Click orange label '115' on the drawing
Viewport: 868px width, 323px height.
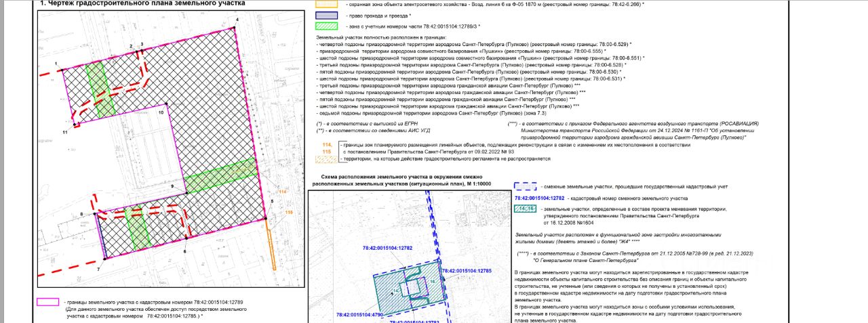pos(288,213)
